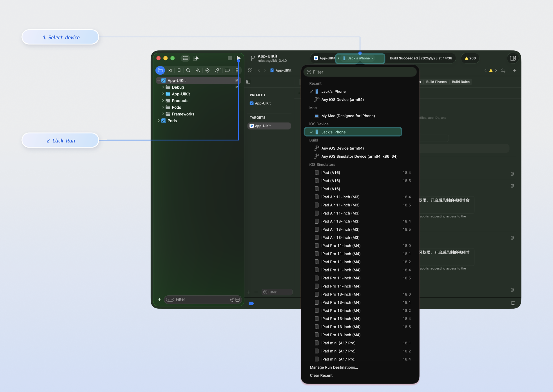The width and height of the screenshot is (553, 392).
Task: Toggle the inspector panel on right
Action: coord(513,58)
